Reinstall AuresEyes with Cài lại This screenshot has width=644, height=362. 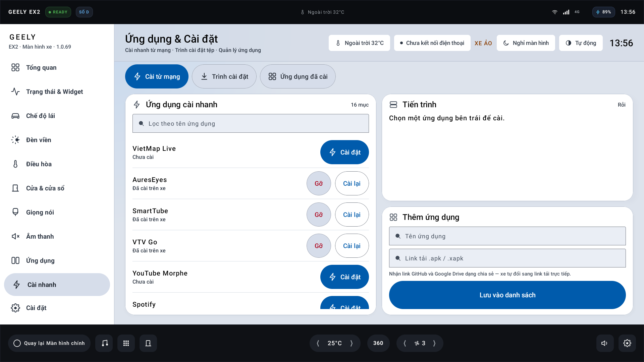point(352,183)
